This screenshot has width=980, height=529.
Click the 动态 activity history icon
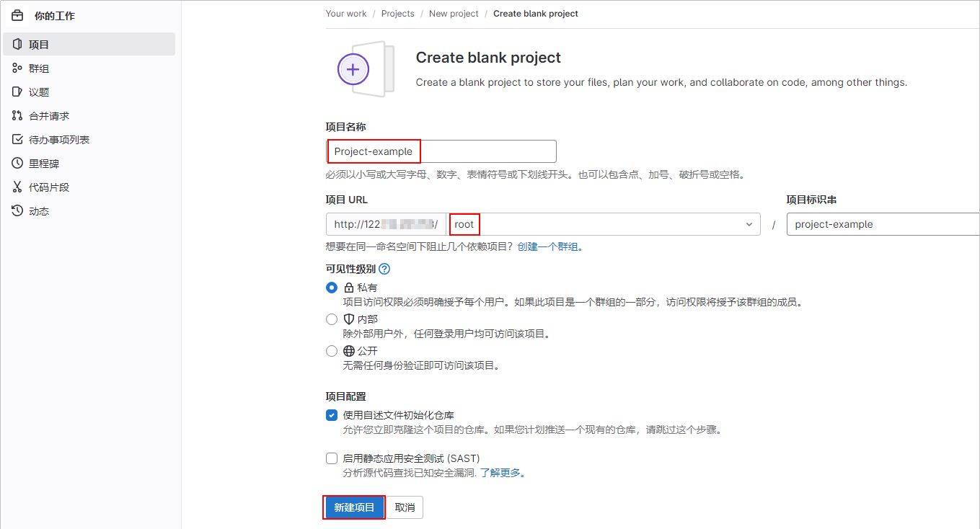[x=17, y=211]
